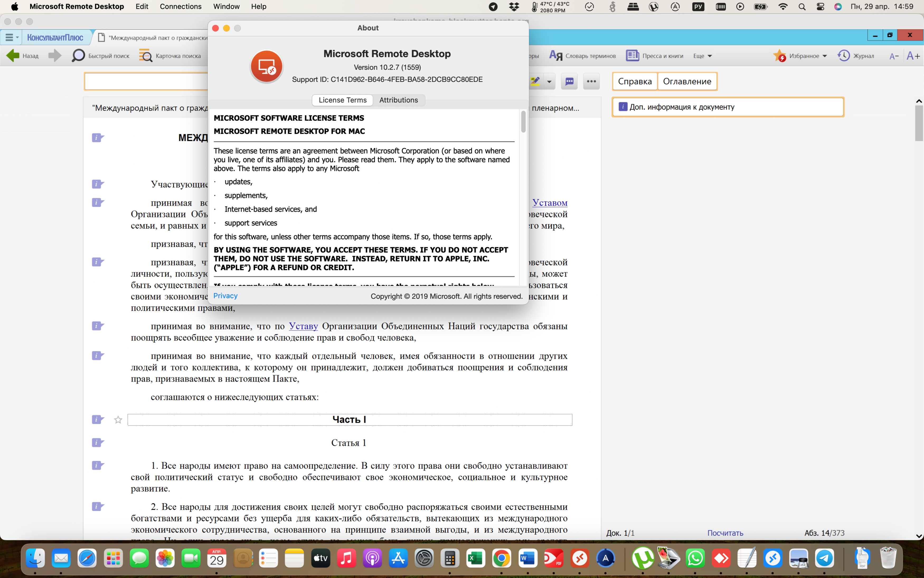The height and width of the screenshot is (578, 924).
Task: Open WhatsApp in the Dock
Action: (x=695, y=558)
